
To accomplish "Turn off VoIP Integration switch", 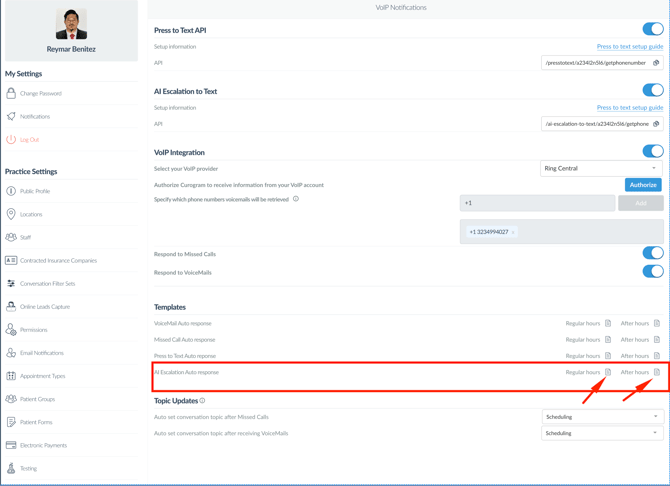I will (652, 152).
